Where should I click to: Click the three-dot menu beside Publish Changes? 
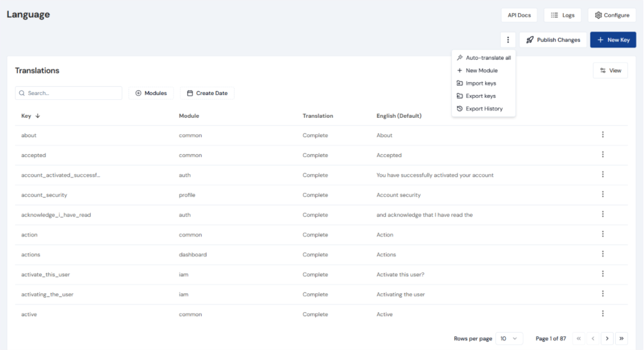point(508,40)
